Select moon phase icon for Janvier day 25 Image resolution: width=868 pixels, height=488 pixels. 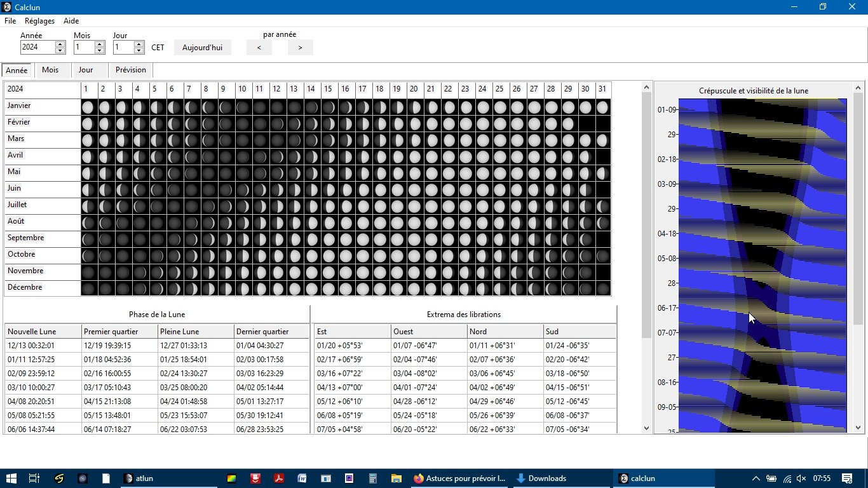coord(499,107)
